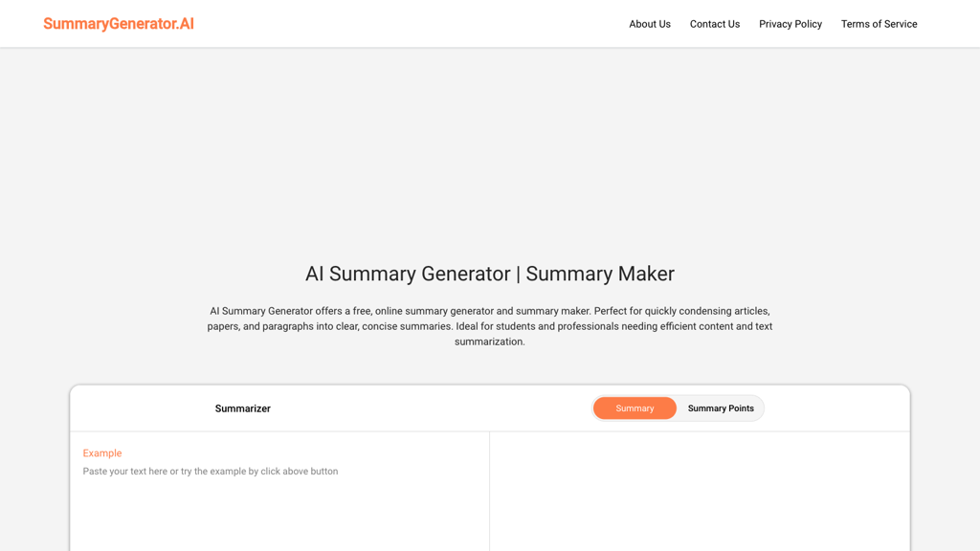View the Privacy Policy
980x551 pixels.
coord(791,24)
